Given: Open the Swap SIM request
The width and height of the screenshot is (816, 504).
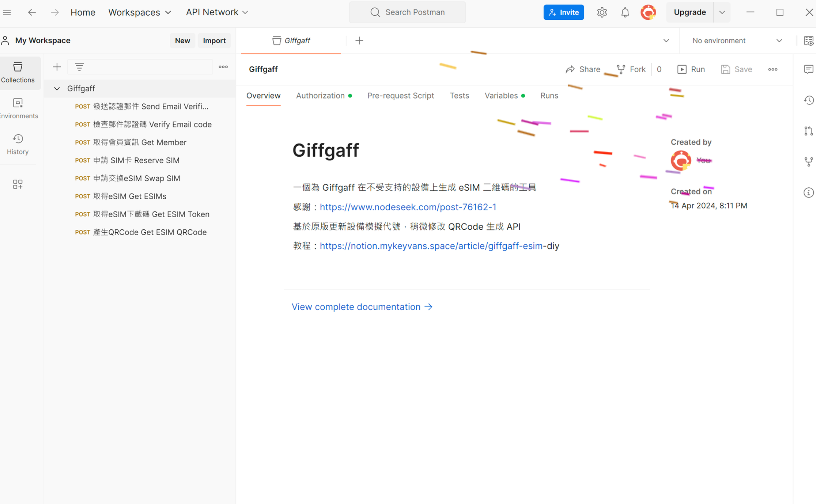Looking at the screenshot, I should pos(140,178).
